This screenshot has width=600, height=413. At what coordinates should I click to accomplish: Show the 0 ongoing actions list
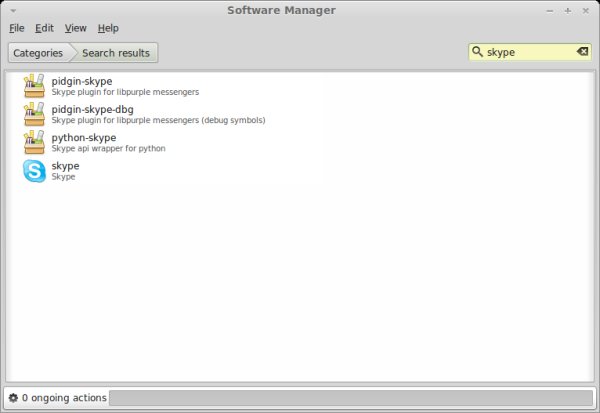coord(64,398)
